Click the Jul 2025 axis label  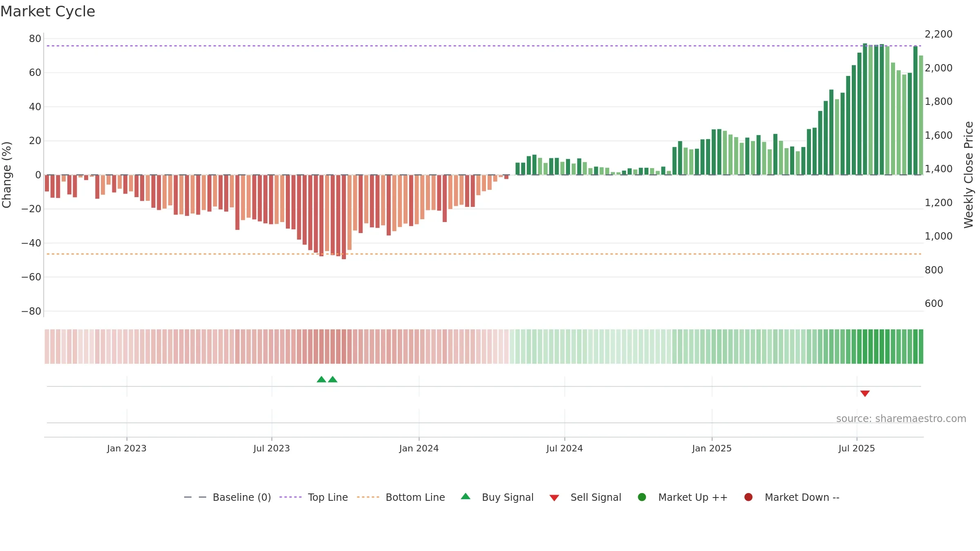pyautogui.click(x=857, y=448)
